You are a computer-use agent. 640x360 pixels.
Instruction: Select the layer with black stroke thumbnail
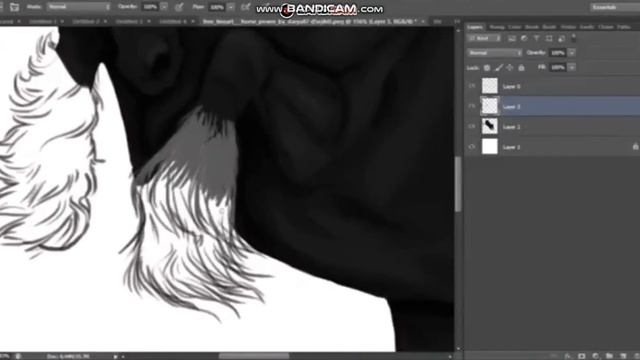[x=490, y=127]
